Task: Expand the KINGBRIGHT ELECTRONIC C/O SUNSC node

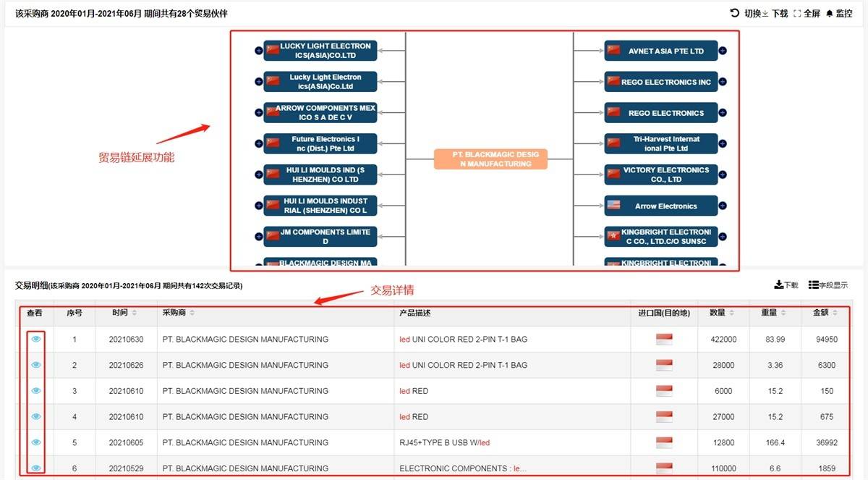Action: (723, 237)
